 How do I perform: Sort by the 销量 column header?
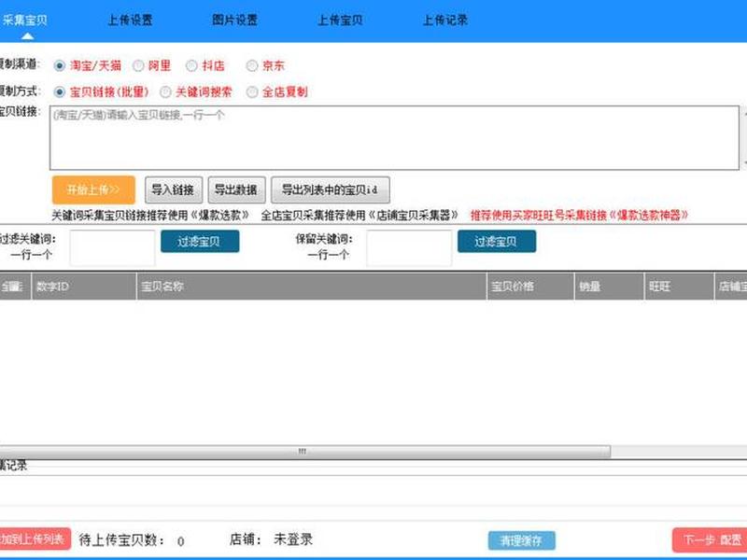(x=610, y=287)
